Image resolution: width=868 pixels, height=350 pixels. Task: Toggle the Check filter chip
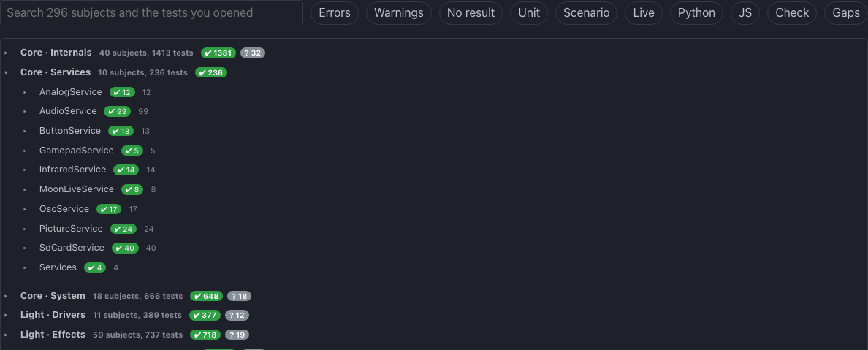coord(792,12)
